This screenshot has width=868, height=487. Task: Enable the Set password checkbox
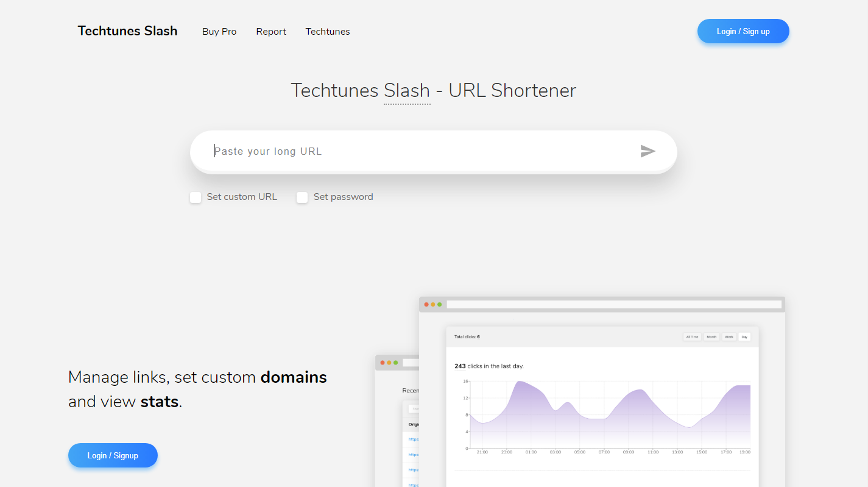tap(302, 197)
